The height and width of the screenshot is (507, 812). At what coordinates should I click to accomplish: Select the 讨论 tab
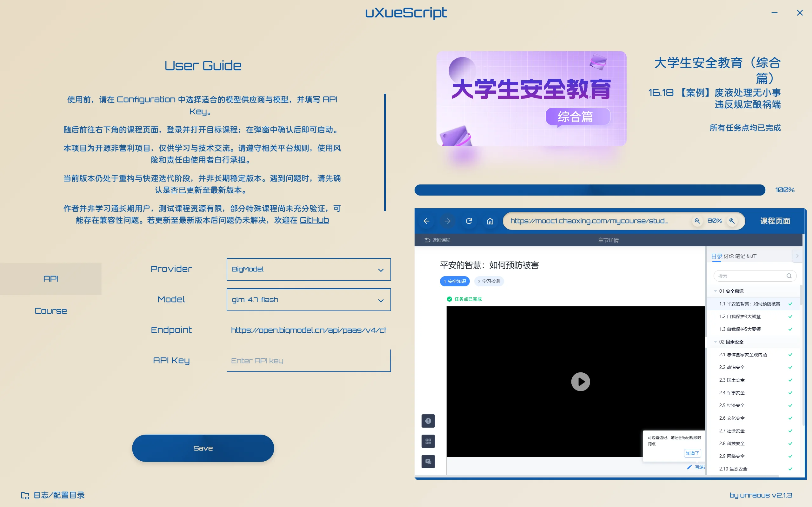(x=729, y=256)
